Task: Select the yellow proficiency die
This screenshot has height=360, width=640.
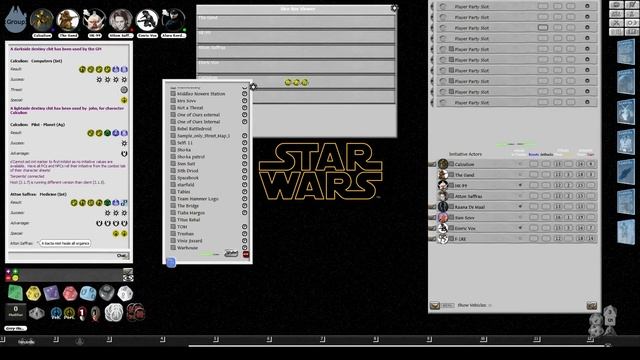Action: point(33,293)
